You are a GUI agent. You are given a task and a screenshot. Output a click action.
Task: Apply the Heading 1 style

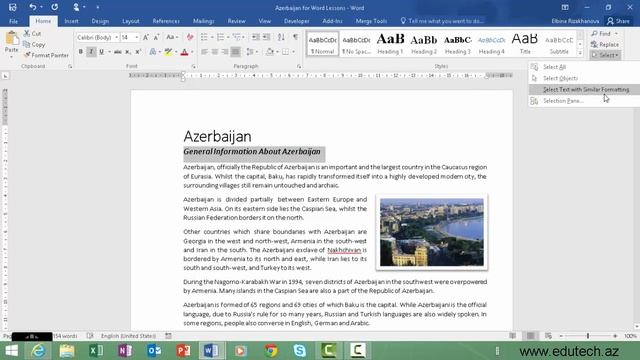click(x=390, y=44)
